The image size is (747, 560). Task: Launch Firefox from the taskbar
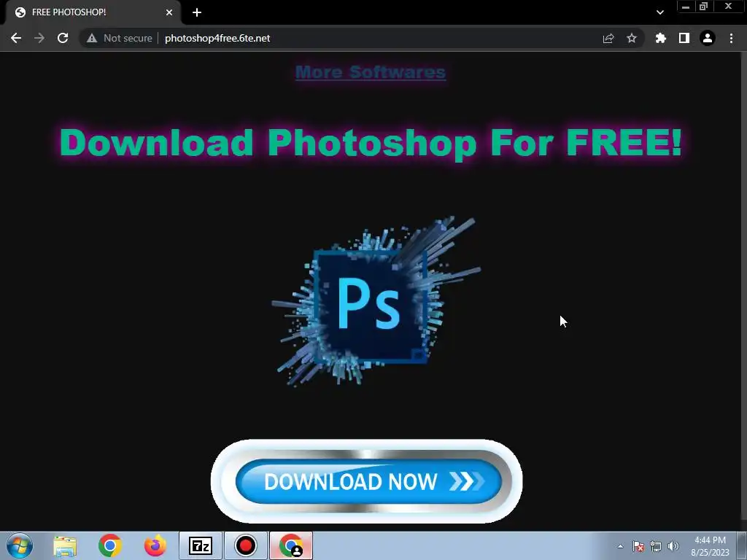pyautogui.click(x=155, y=545)
